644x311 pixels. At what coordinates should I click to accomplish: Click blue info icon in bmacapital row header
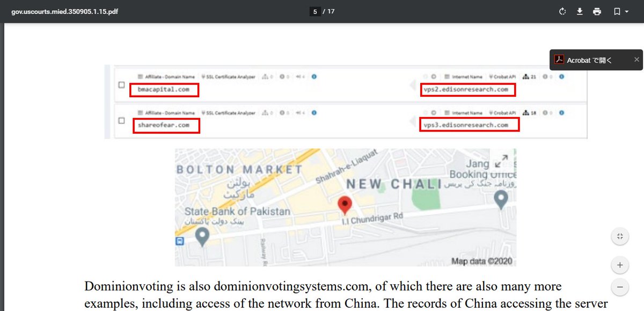pyautogui.click(x=314, y=77)
